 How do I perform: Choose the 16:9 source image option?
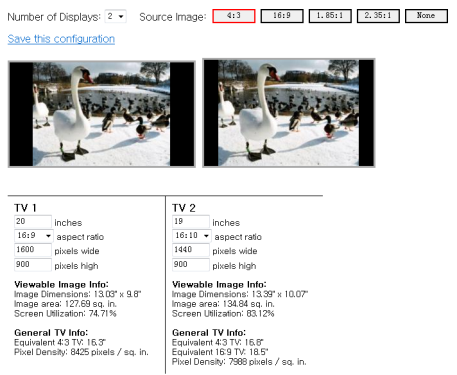click(x=282, y=16)
